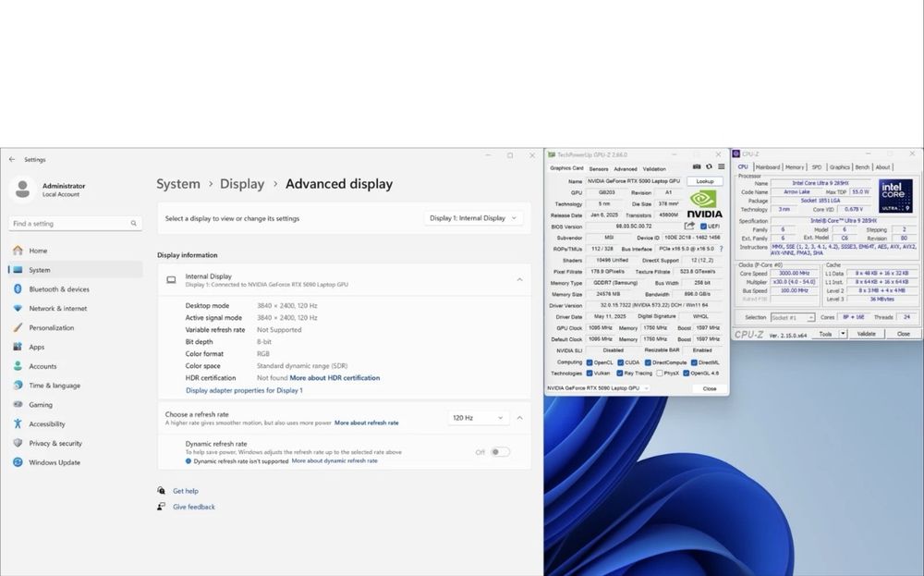Click GPU-Z screenshot camera icon
The height and width of the screenshot is (576, 924).
pos(697,166)
